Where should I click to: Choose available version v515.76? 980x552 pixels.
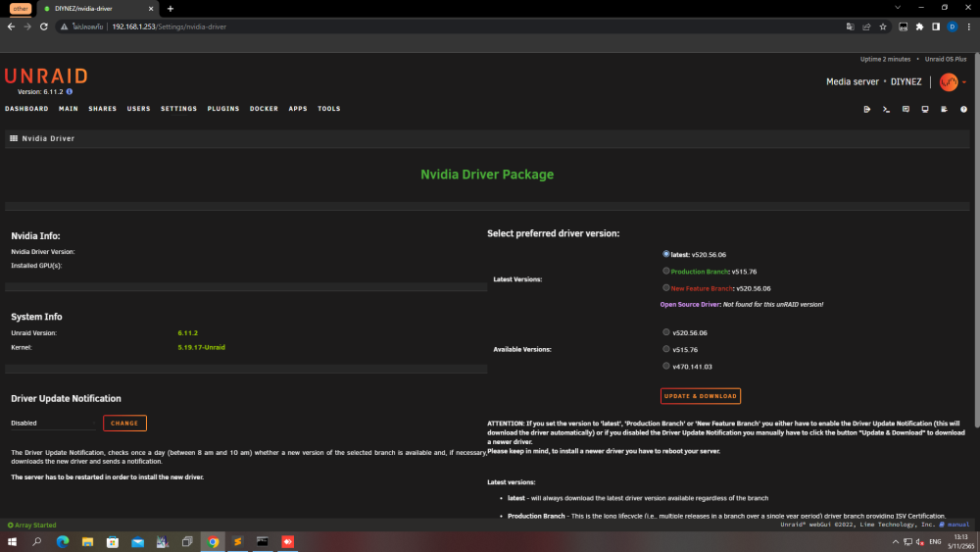tap(666, 349)
